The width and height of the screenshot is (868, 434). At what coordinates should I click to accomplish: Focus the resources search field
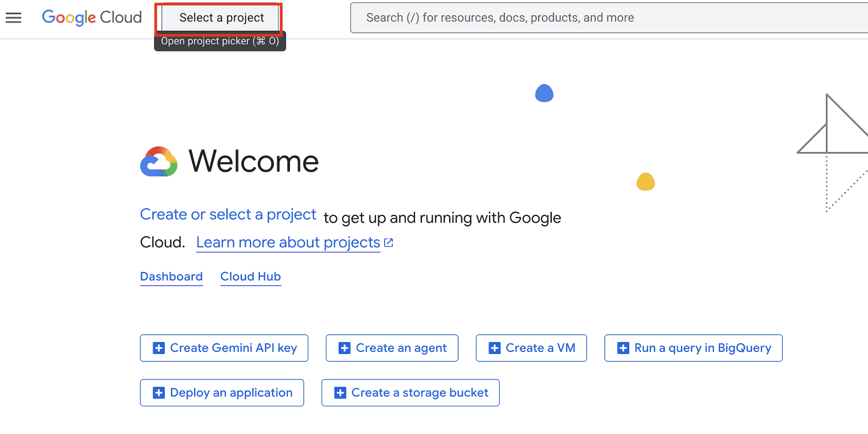coord(609,18)
